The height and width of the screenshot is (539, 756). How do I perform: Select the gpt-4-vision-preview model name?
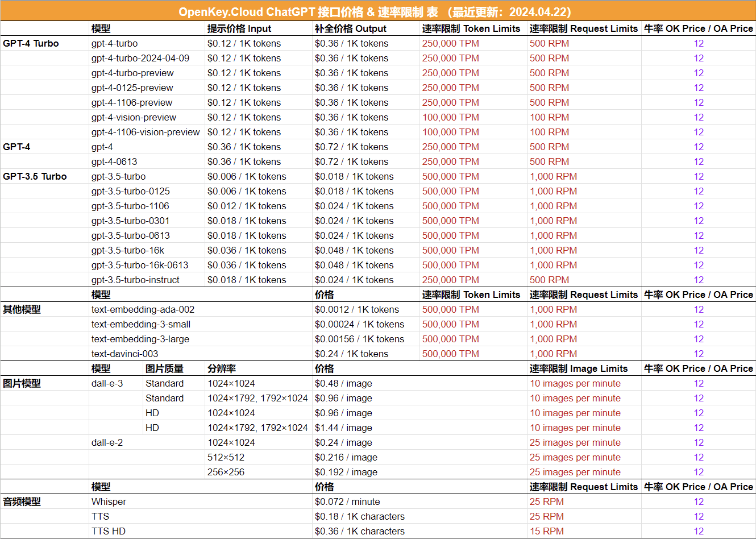(134, 117)
